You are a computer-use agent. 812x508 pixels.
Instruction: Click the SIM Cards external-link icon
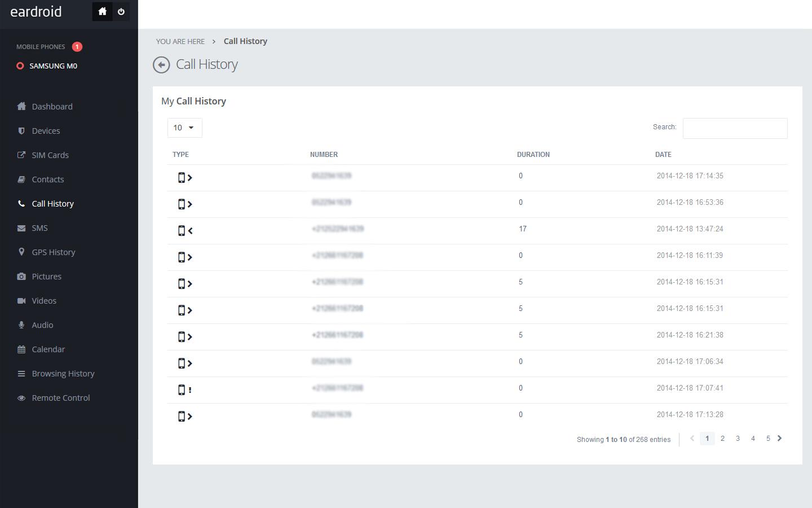21,155
